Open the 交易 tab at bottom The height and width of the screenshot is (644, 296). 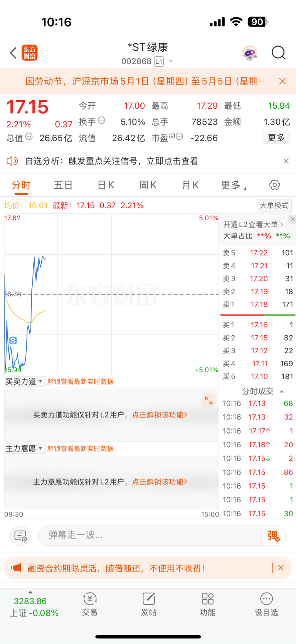point(89,605)
